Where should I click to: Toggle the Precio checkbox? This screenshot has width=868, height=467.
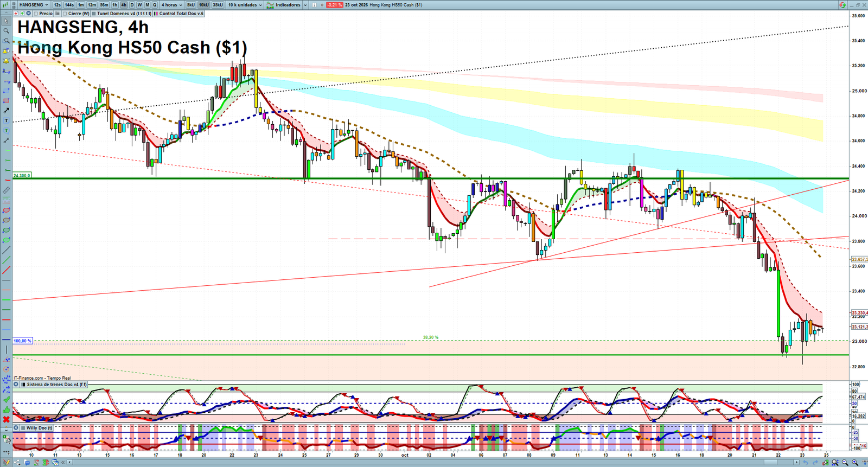[36, 14]
